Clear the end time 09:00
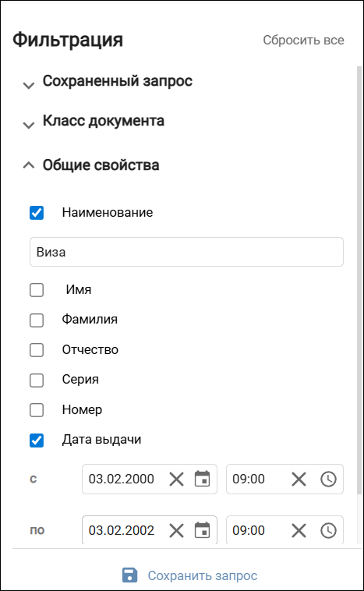Viewport: 364px width, 591px height. coord(299,530)
